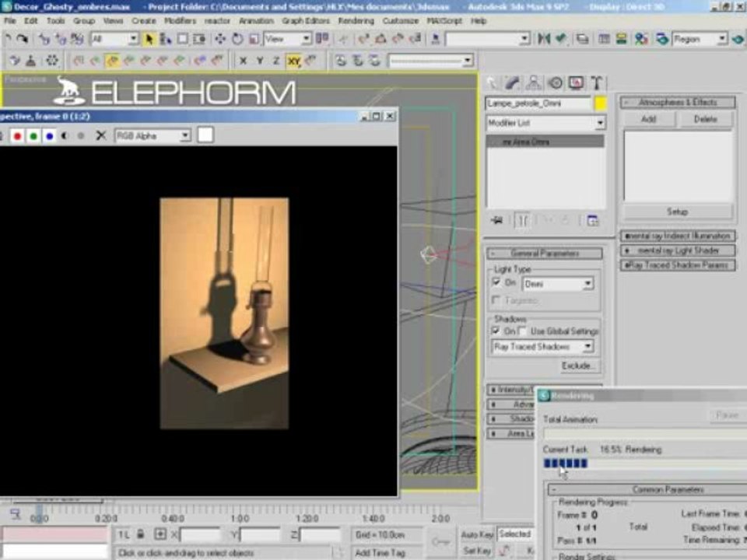747x560 pixels.
Task: Activate the Select Object arrow tool
Action: (149, 39)
